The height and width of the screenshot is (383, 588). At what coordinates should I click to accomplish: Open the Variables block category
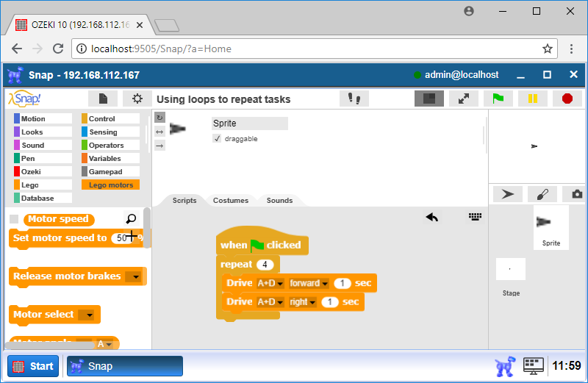coord(111,158)
